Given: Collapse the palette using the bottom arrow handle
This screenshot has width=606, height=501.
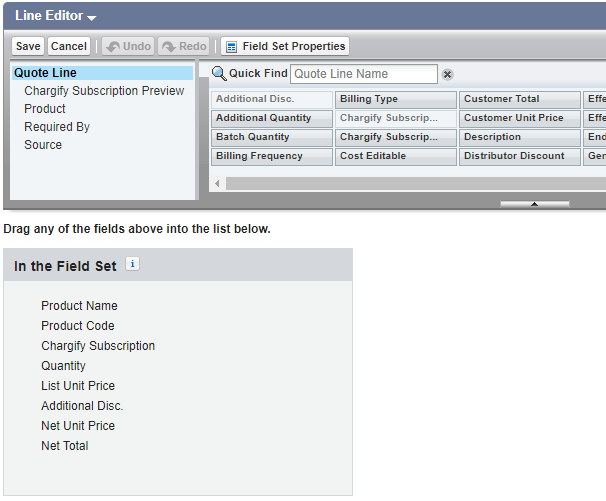Looking at the screenshot, I should pos(534,203).
